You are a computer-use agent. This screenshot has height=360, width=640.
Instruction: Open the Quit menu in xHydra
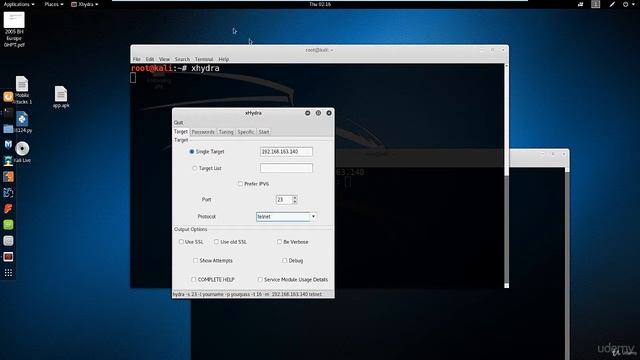click(x=178, y=122)
